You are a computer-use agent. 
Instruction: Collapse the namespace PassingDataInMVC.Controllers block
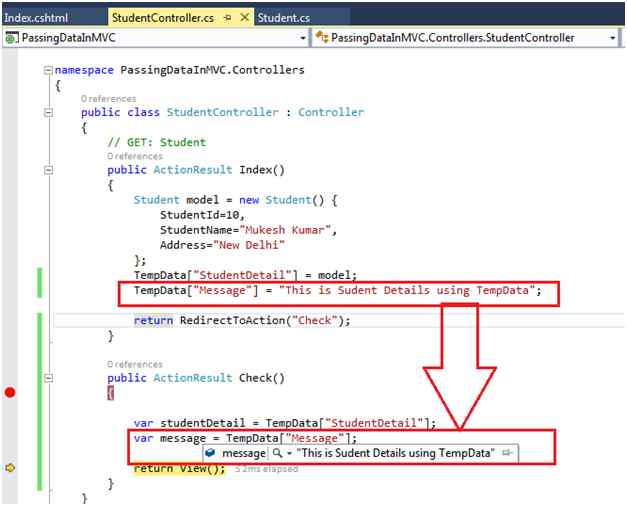[x=48, y=70]
